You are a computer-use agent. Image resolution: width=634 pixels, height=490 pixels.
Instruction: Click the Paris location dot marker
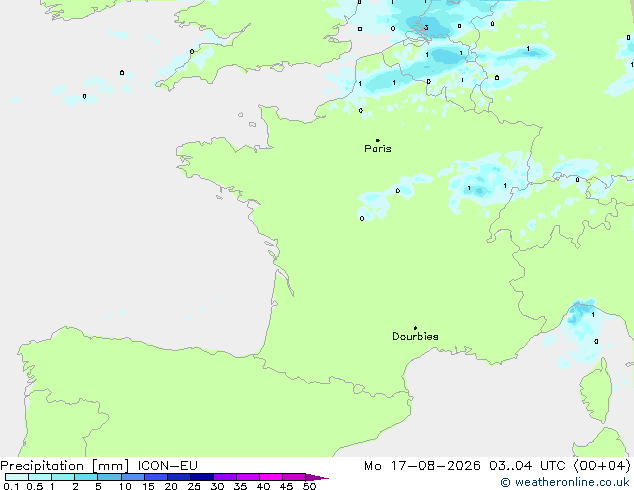378,140
